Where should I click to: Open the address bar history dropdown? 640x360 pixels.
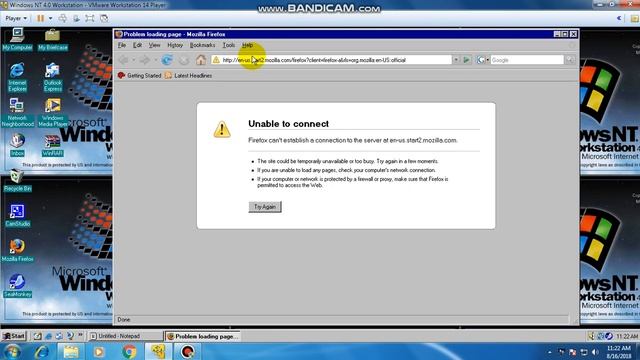point(456,60)
